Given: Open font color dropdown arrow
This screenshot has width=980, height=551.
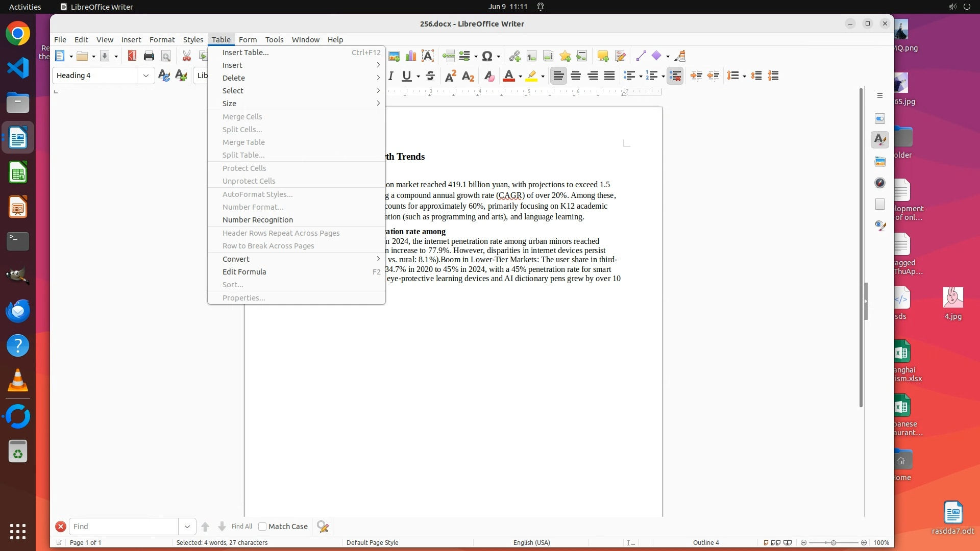Looking at the screenshot, I should tap(520, 77).
